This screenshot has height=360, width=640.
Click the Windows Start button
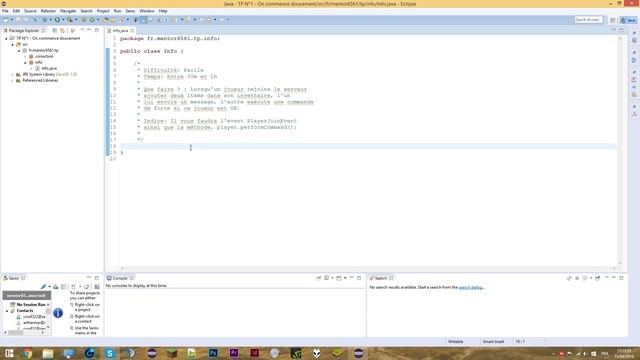pyautogui.click(x=9, y=353)
